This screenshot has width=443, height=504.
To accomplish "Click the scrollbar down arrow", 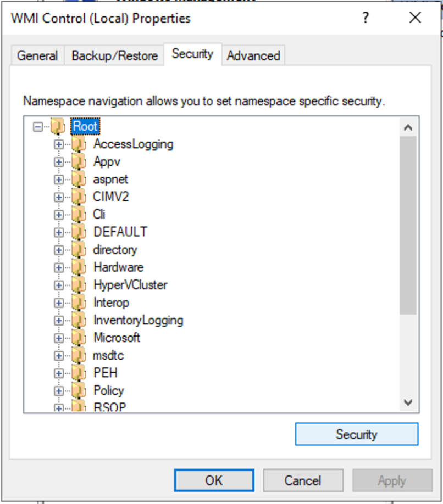I will click(x=408, y=403).
